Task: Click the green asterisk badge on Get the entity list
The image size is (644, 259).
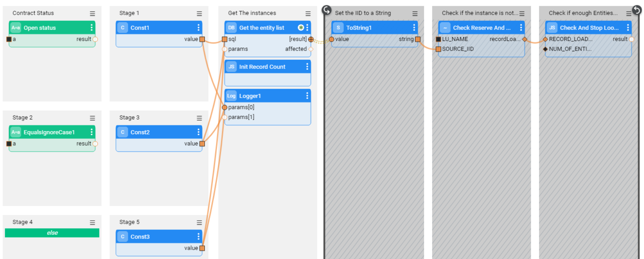Action: coord(301,28)
